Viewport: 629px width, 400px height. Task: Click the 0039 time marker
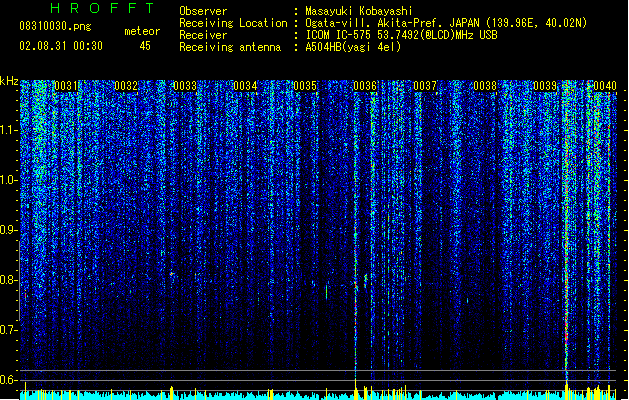[545, 86]
